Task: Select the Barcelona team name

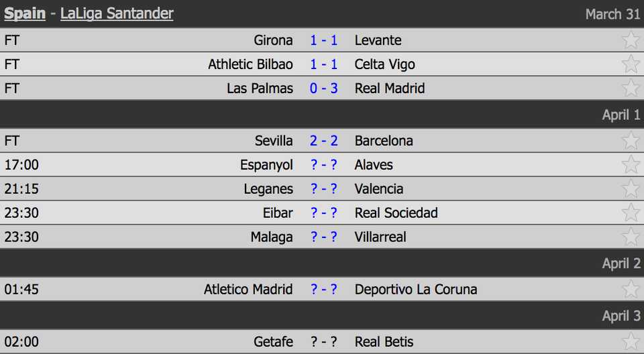Action: [384, 141]
